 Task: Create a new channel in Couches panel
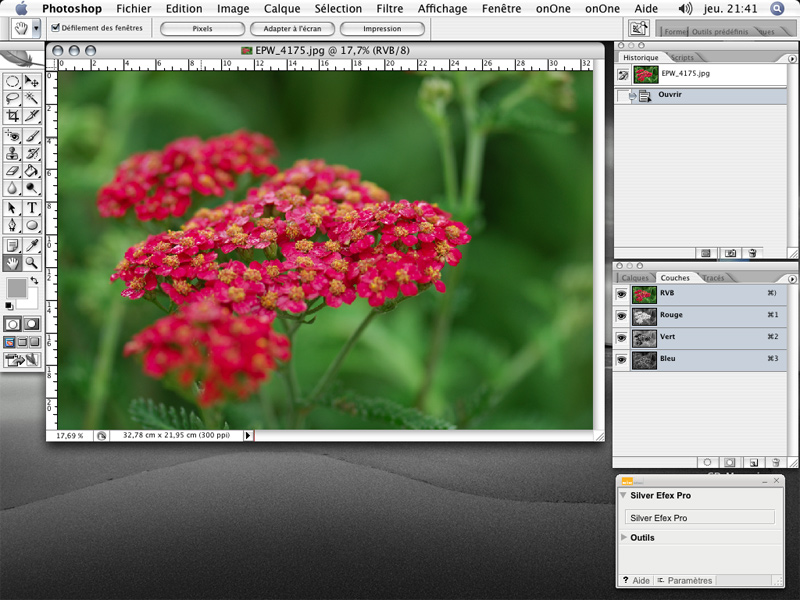(754, 463)
